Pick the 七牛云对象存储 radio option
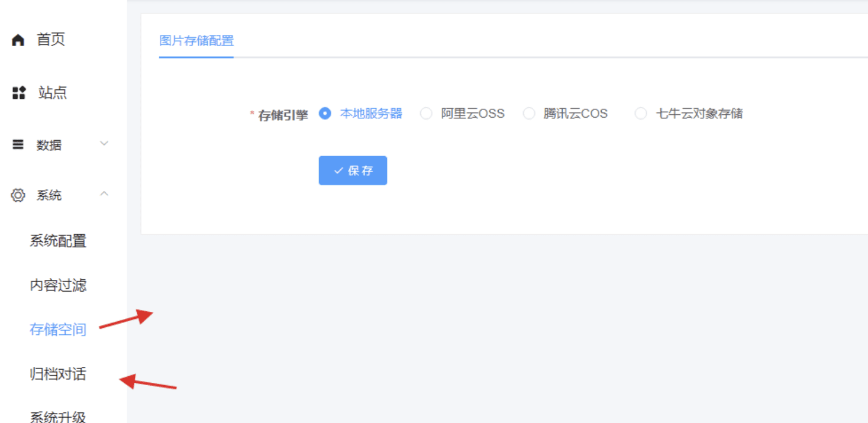This screenshot has height=423, width=868. click(641, 114)
